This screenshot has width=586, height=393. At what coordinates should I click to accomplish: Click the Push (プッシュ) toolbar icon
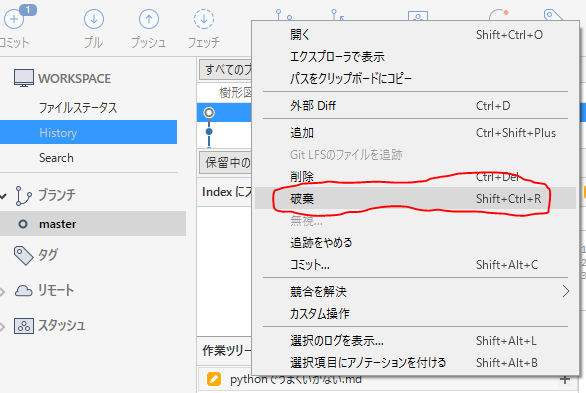tap(149, 19)
